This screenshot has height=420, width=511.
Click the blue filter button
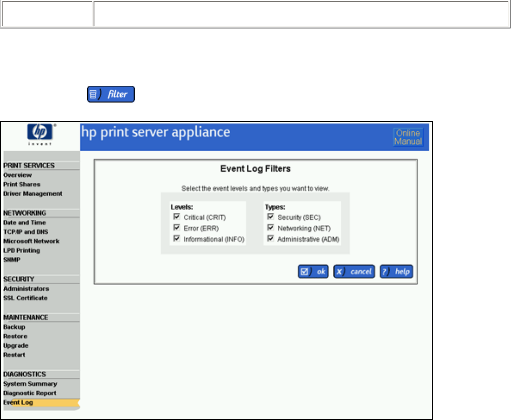[111, 94]
